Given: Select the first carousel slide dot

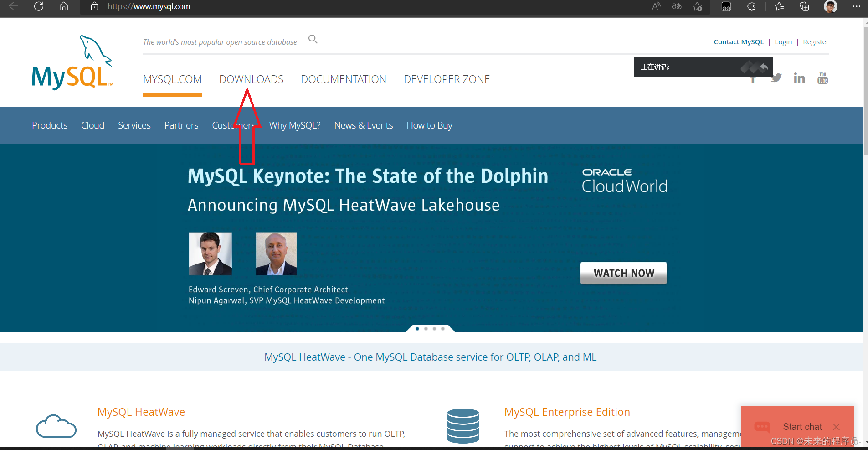Looking at the screenshot, I should pyautogui.click(x=417, y=329).
